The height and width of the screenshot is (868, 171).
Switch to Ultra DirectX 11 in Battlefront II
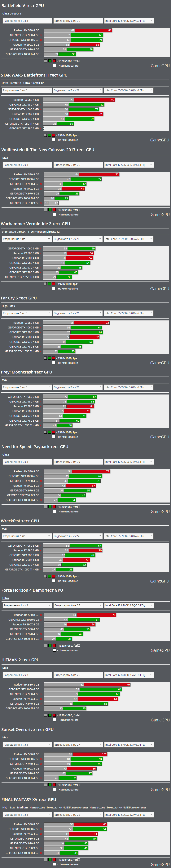[x=11, y=83]
